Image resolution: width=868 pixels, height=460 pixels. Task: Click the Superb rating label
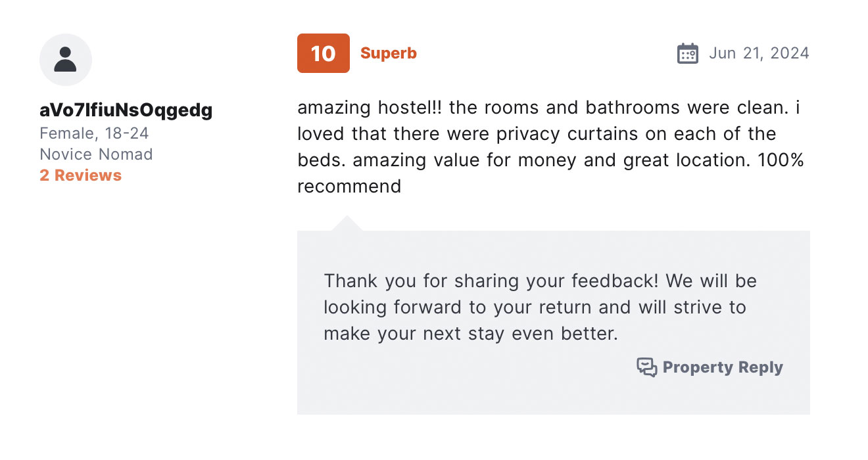tap(389, 53)
